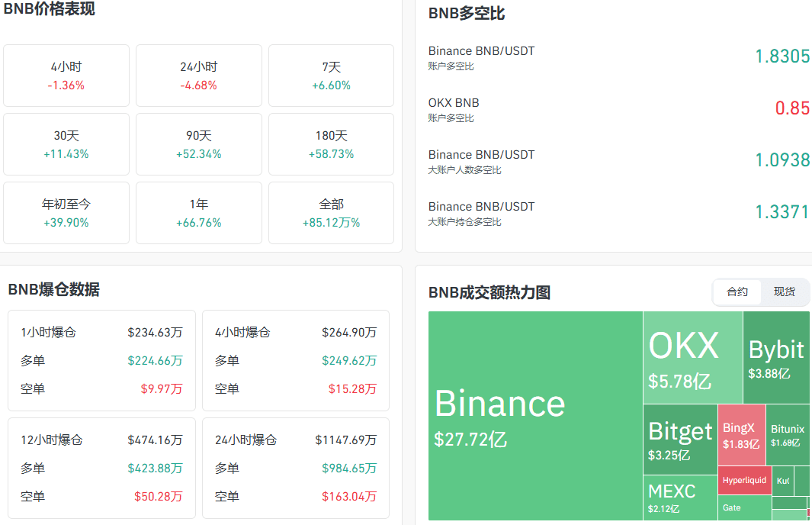Click the BNB爆仓数据 section heading
The width and height of the screenshot is (812, 525).
[54, 289]
